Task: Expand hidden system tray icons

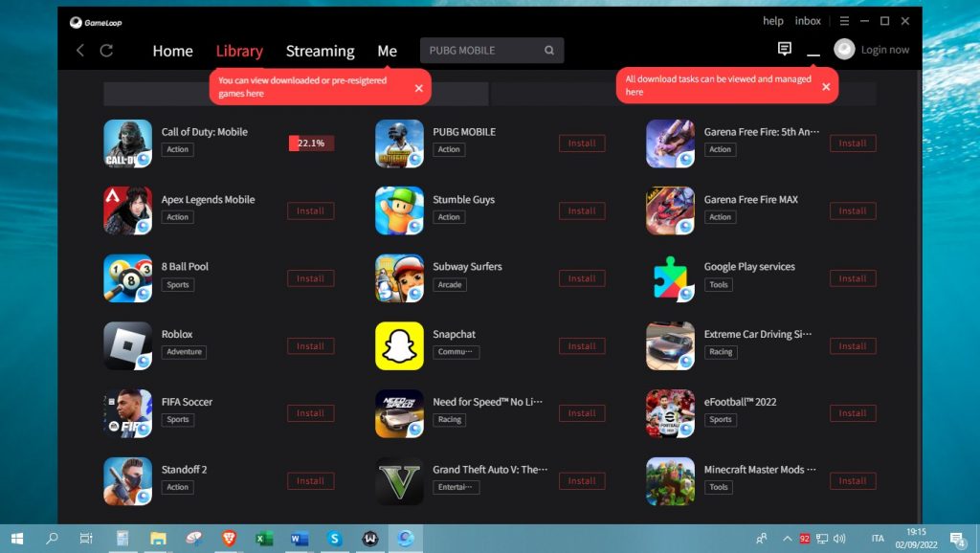Action: point(788,539)
